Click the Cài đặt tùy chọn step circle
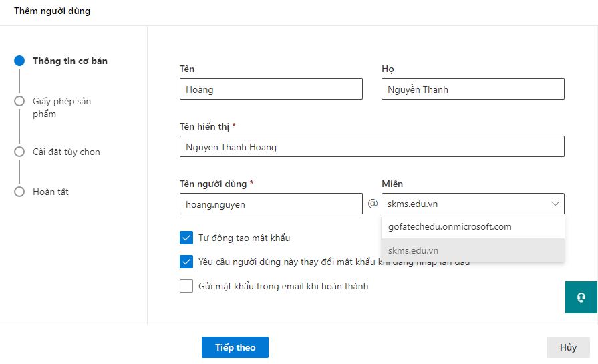The width and height of the screenshot is (598, 364). tap(19, 152)
